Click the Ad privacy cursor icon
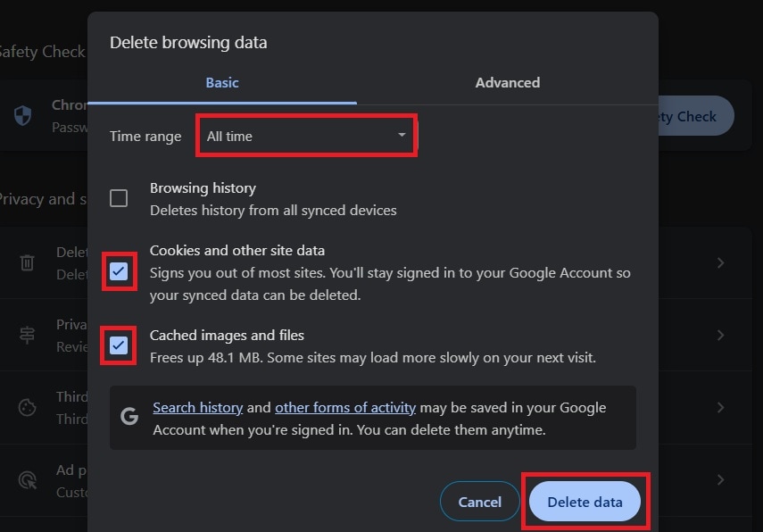 [28, 480]
